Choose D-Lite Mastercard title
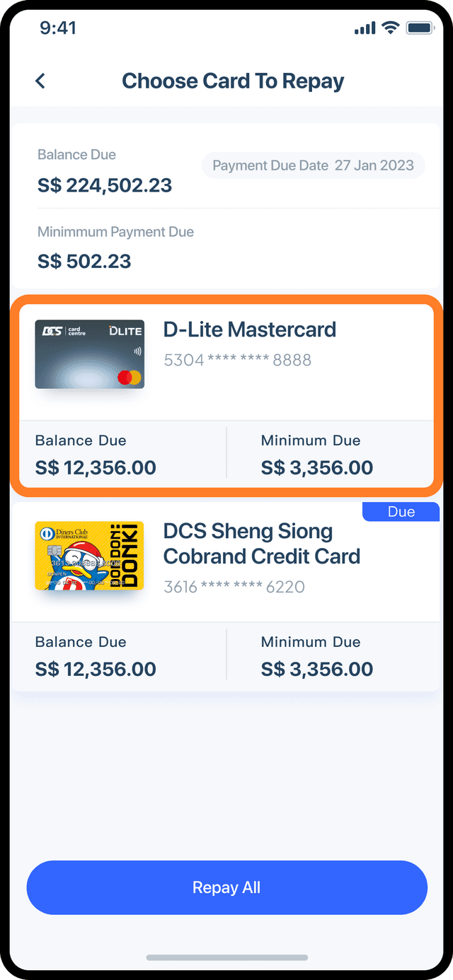Image resolution: width=453 pixels, height=980 pixels. point(250,329)
